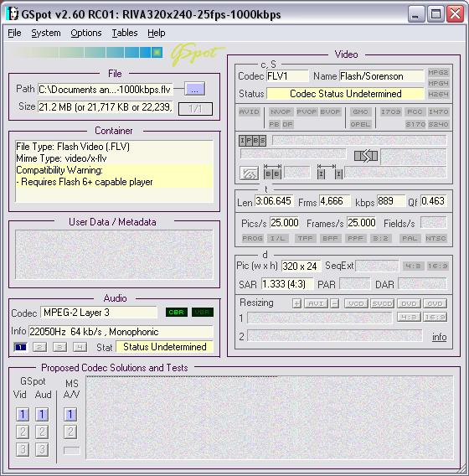The image size is (469, 476).
Task: Click the 3:2 pulldown indicator
Action: coord(380,238)
